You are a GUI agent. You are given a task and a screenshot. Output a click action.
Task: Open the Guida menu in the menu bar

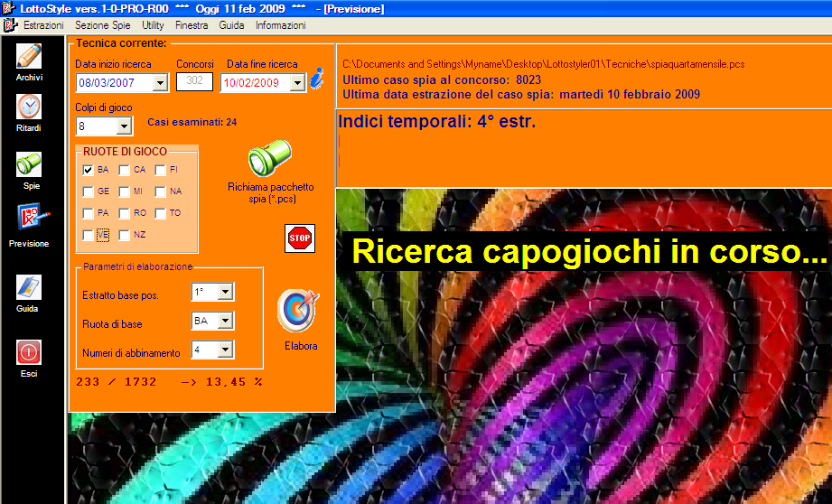231,25
